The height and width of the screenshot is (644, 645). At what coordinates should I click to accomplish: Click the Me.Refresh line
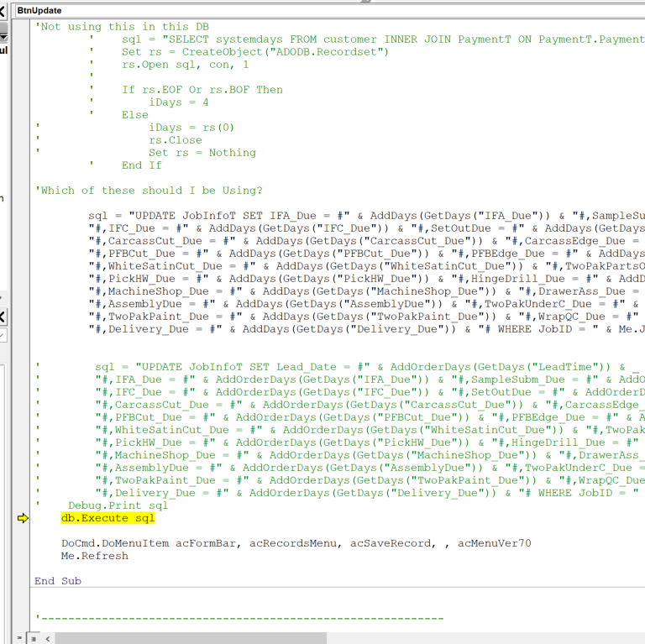point(95,556)
